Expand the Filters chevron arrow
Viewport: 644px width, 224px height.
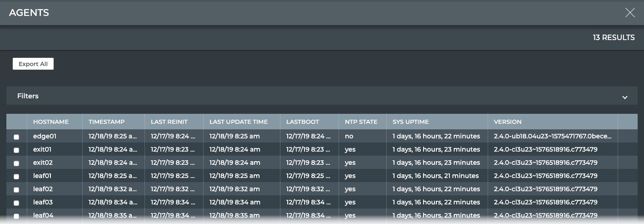pos(625,97)
